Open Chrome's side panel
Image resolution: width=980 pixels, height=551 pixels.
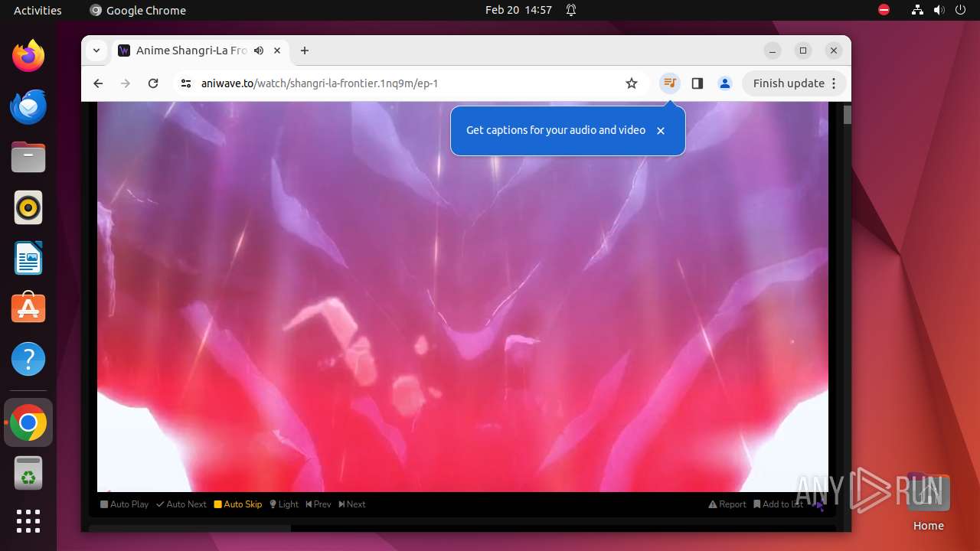697,83
